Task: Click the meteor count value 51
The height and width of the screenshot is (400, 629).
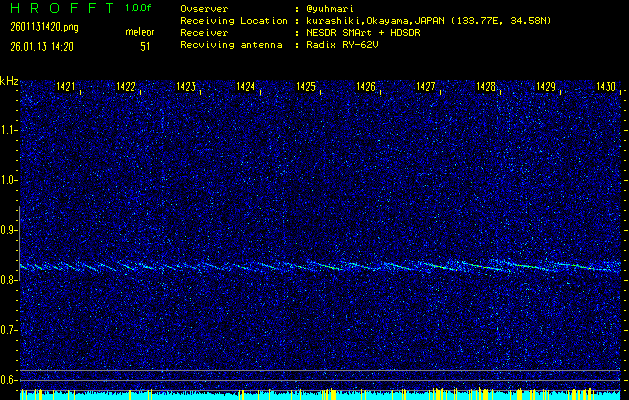Action: pyautogui.click(x=145, y=46)
